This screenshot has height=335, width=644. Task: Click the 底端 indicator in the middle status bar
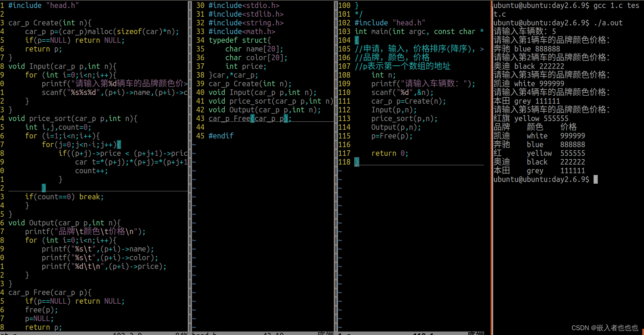tap(325, 333)
